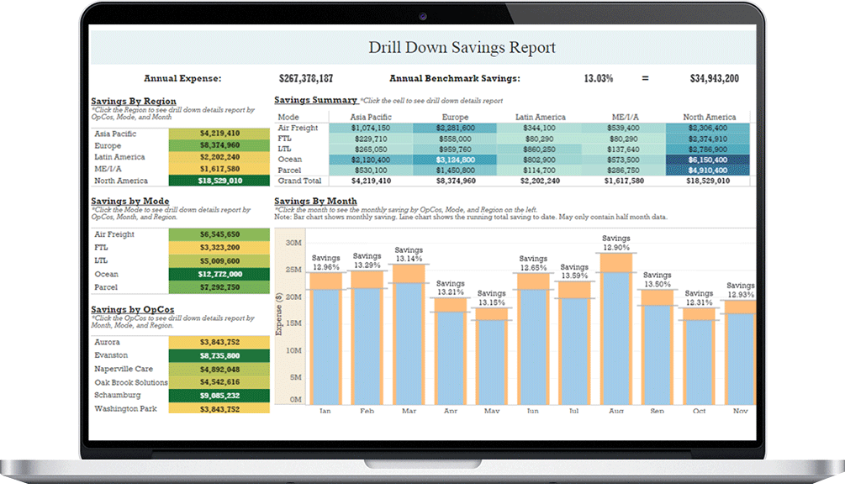845x504 pixels.
Task: Select Parcel North America cell $4,910,400
Action: pos(708,171)
